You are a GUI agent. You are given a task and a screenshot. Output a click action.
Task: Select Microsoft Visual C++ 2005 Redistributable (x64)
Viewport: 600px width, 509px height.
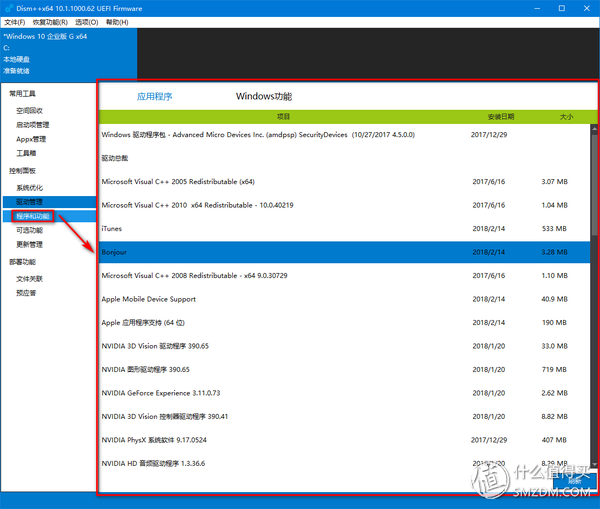pos(344,181)
